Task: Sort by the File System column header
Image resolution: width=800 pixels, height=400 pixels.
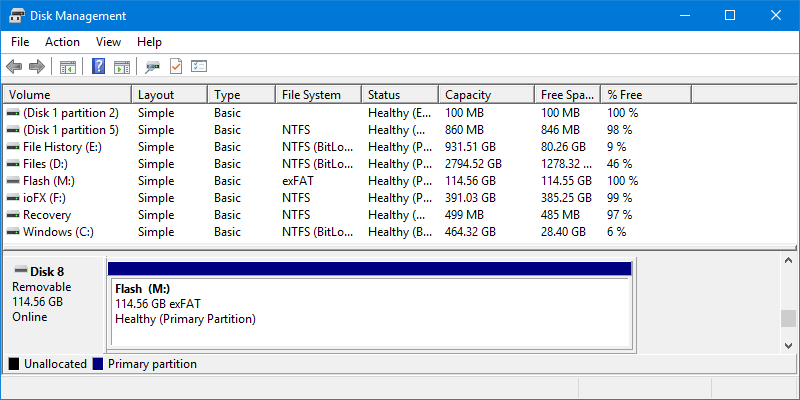Action: tap(317, 95)
